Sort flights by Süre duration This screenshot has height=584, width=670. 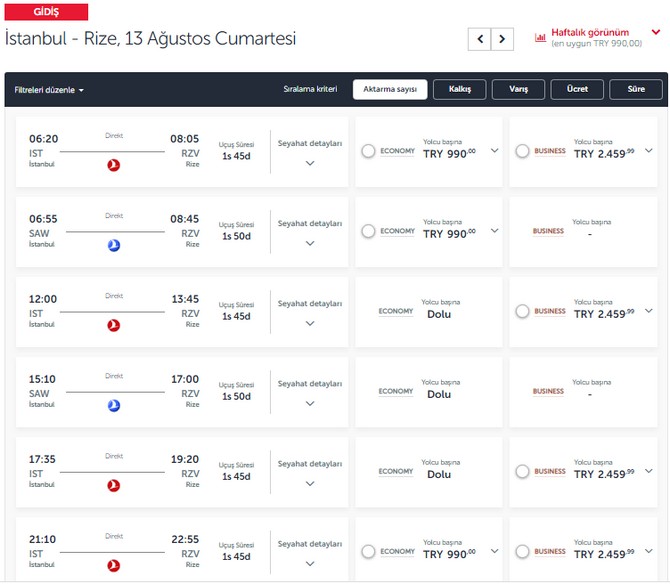coord(636,89)
